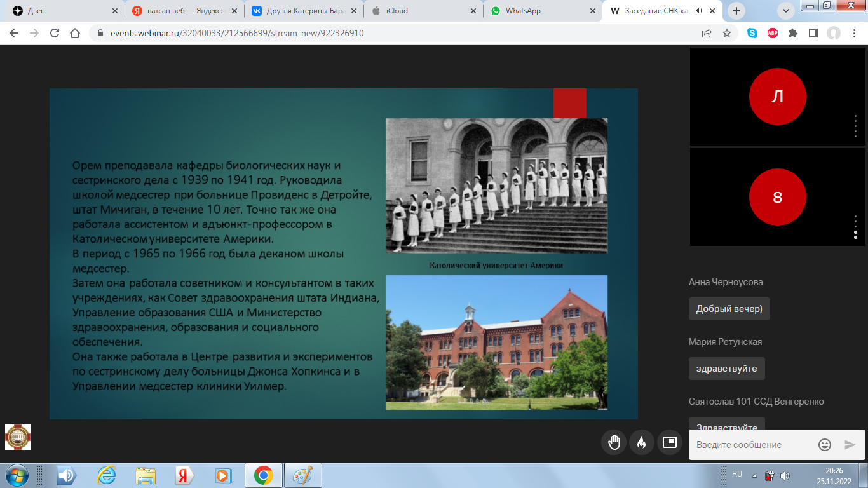
Task: Toggle the browser side panel
Action: pos(813,34)
